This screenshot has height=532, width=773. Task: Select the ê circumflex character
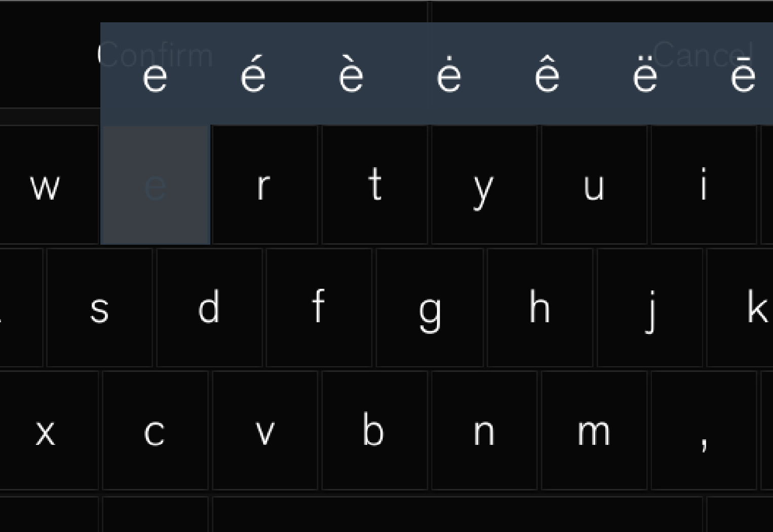547,74
